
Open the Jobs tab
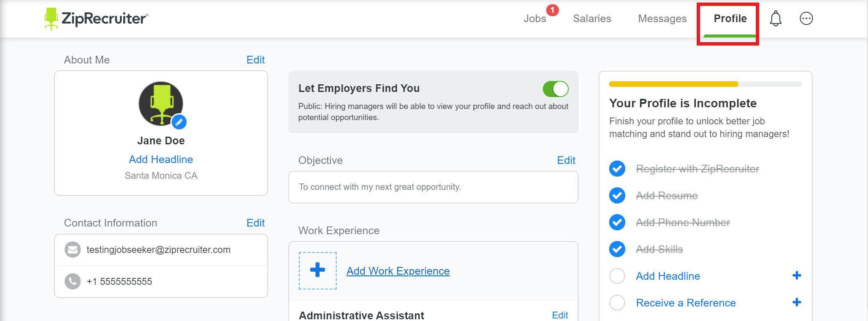(534, 19)
